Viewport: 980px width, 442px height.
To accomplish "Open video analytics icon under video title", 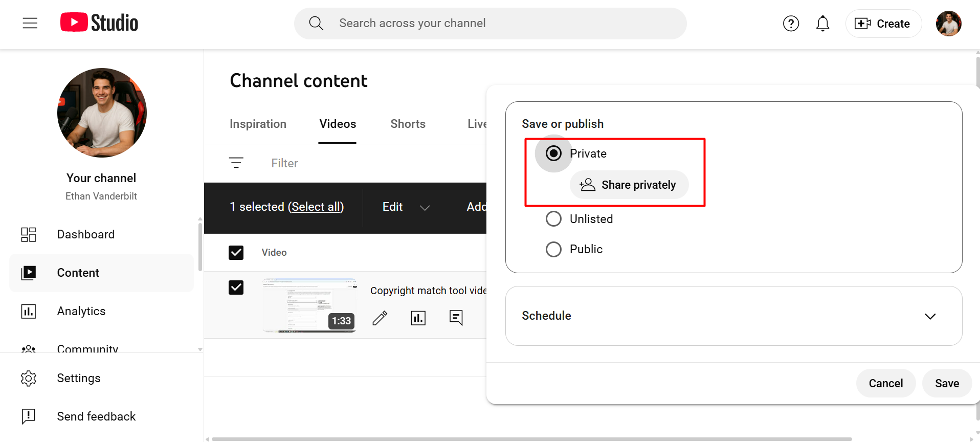I will tap(418, 318).
